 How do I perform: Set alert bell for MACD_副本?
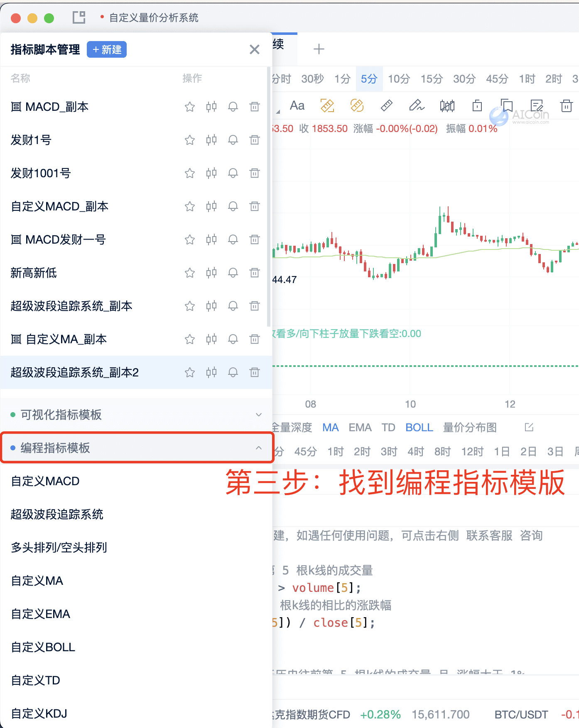[233, 107]
